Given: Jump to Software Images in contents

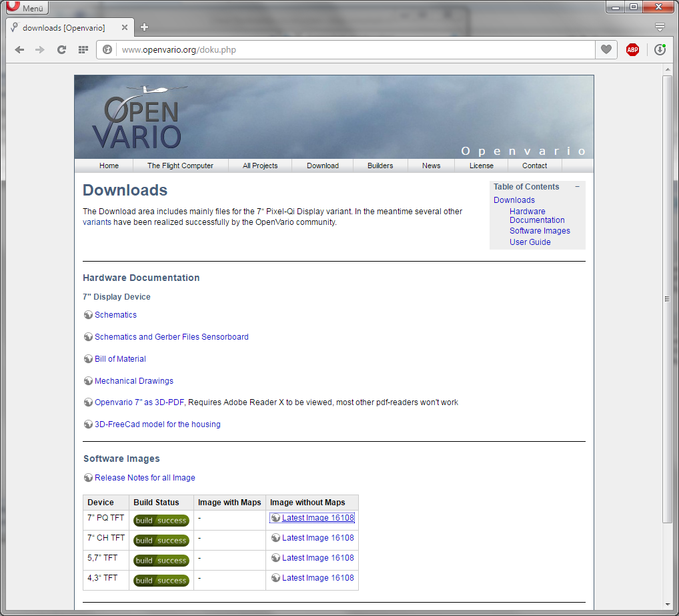Looking at the screenshot, I should (540, 231).
